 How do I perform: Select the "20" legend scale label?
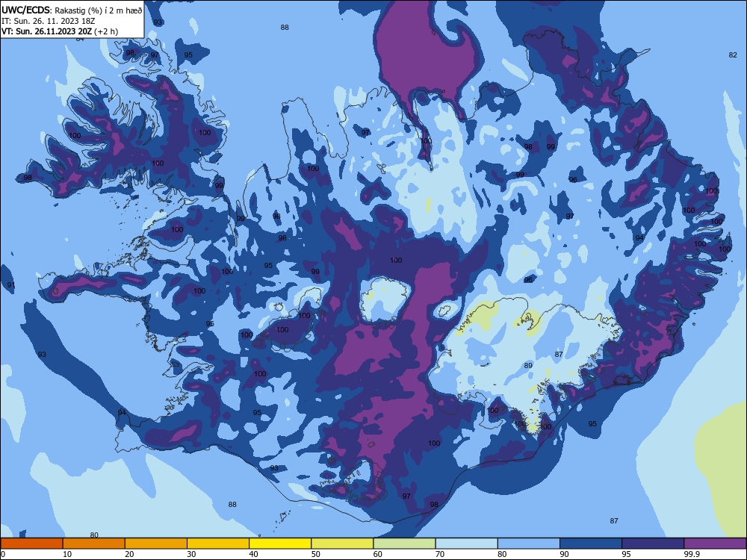point(129,554)
